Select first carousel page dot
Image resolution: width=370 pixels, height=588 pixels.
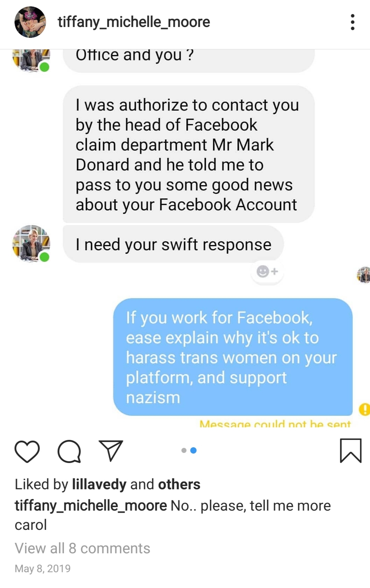[184, 450]
